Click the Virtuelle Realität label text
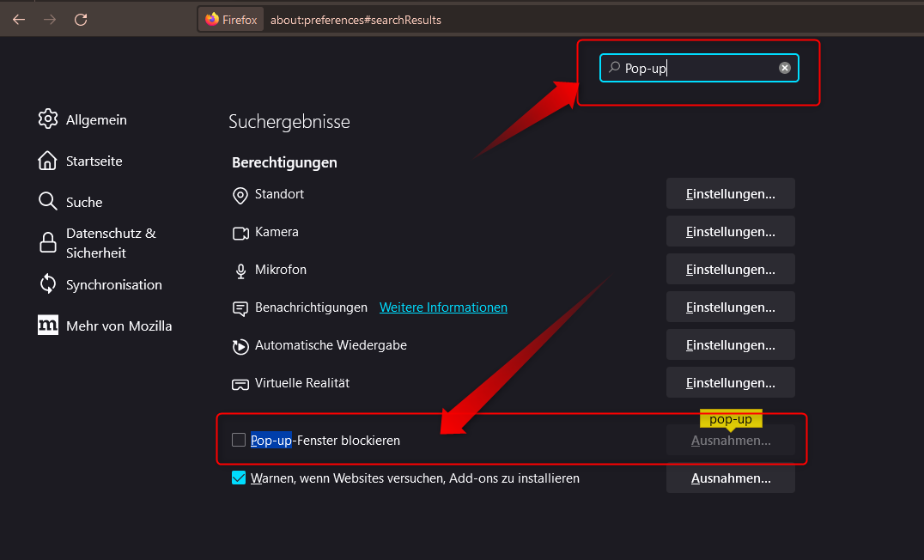Image resolution: width=924 pixels, height=560 pixels. click(302, 382)
